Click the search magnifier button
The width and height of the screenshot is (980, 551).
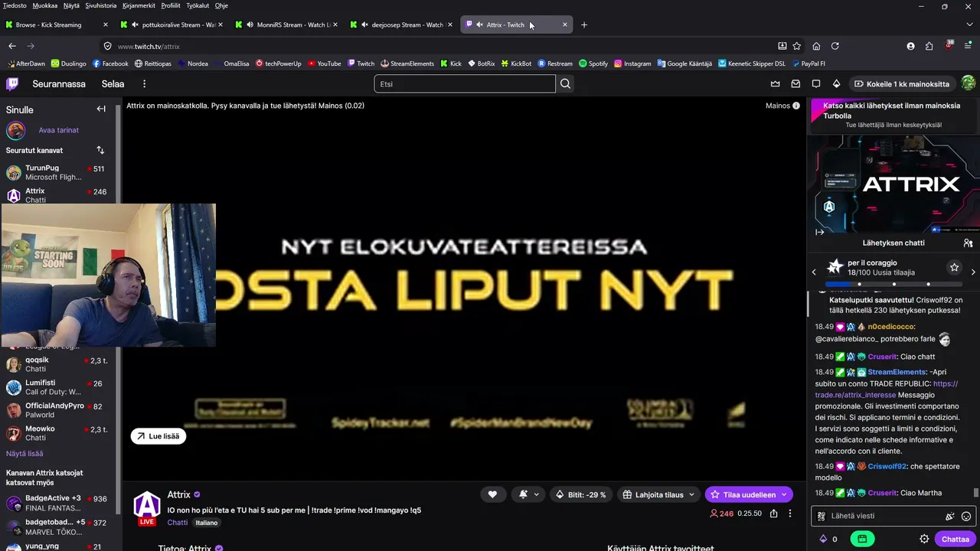click(565, 83)
